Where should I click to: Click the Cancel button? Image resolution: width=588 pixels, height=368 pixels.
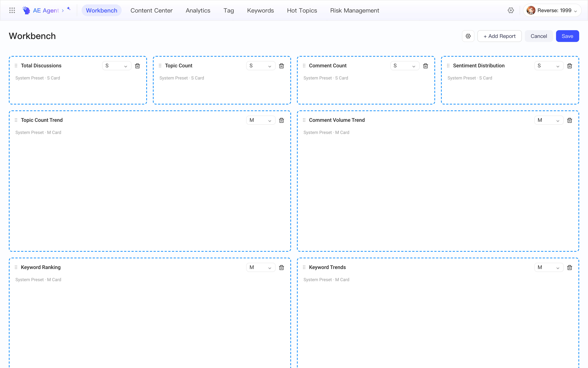click(x=539, y=36)
